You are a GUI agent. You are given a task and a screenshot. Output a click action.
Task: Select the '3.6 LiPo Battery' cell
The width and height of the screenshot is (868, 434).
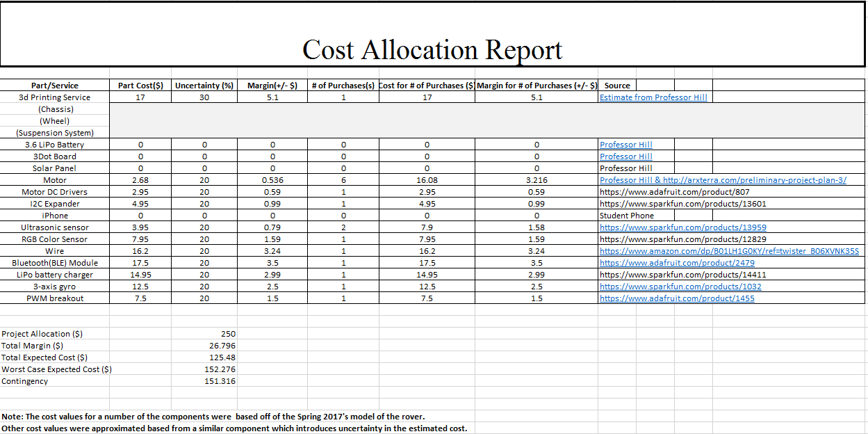pyautogui.click(x=55, y=145)
